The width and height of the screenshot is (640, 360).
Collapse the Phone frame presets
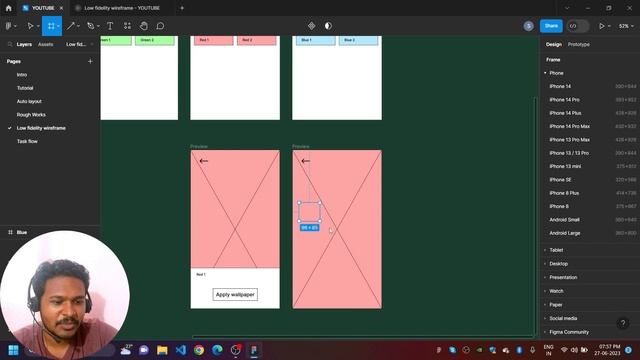click(545, 73)
